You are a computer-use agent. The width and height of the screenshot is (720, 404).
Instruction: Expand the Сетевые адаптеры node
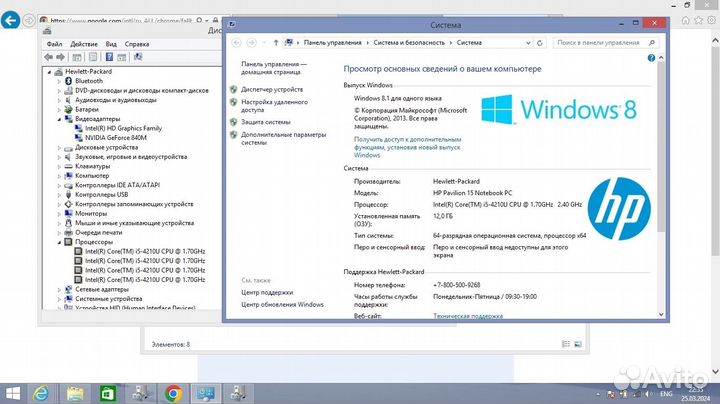pyautogui.click(x=59, y=290)
